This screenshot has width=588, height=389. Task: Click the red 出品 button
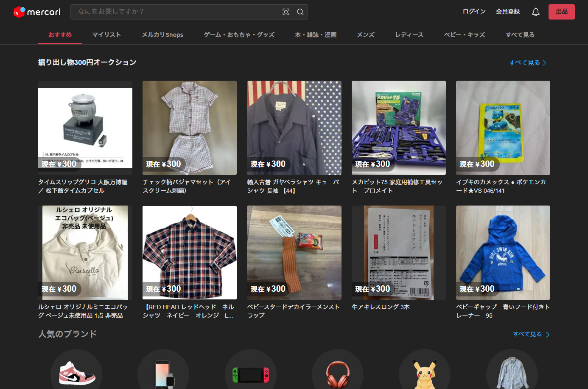tap(561, 12)
